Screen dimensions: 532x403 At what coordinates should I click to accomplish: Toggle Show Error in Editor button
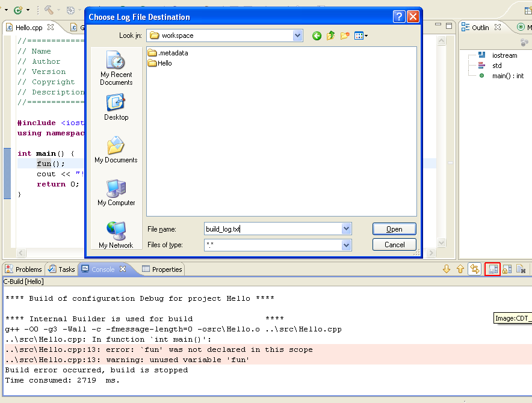click(475, 269)
